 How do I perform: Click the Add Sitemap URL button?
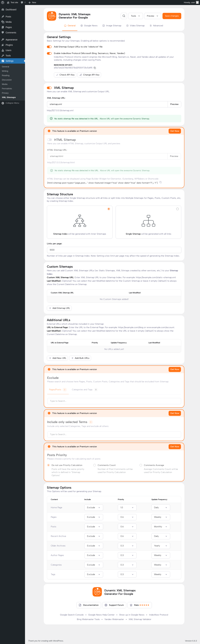pos(59,308)
